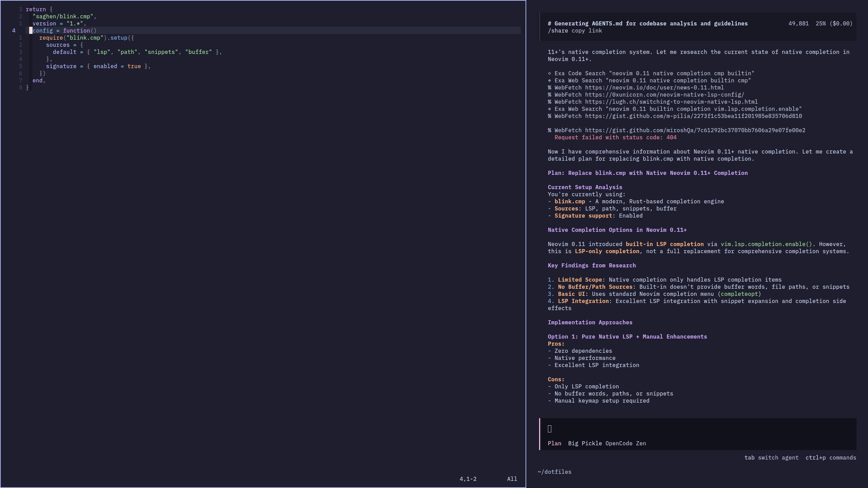Click the sources table opening line in the editor
This screenshot has width=868, height=488.
64,45
